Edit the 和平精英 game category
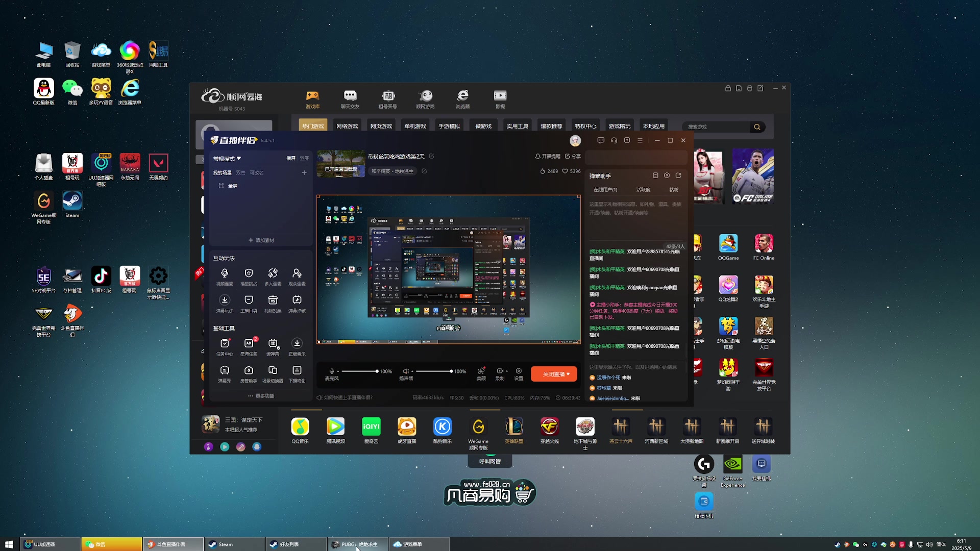 (424, 171)
